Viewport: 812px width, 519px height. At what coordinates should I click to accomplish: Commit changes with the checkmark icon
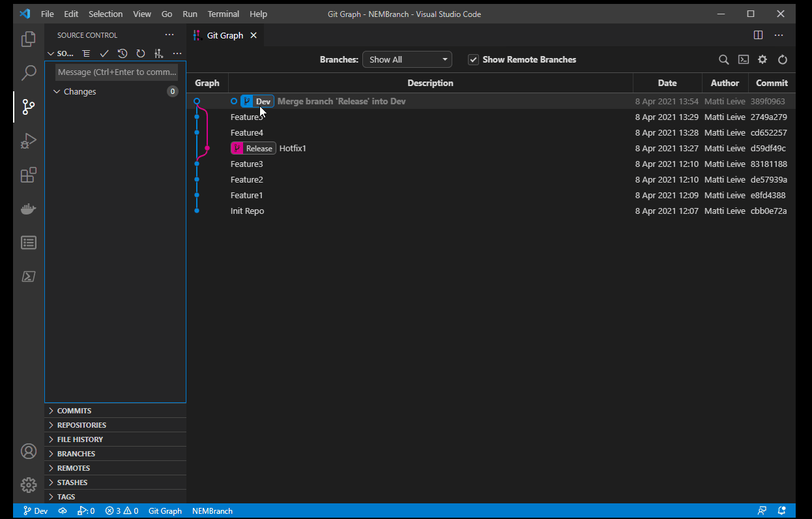[x=104, y=53]
